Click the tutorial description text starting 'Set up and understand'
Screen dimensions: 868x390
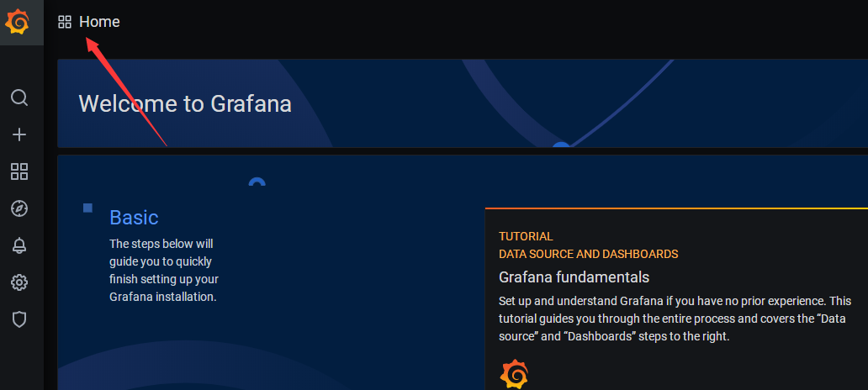pyautogui.click(x=675, y=319)
